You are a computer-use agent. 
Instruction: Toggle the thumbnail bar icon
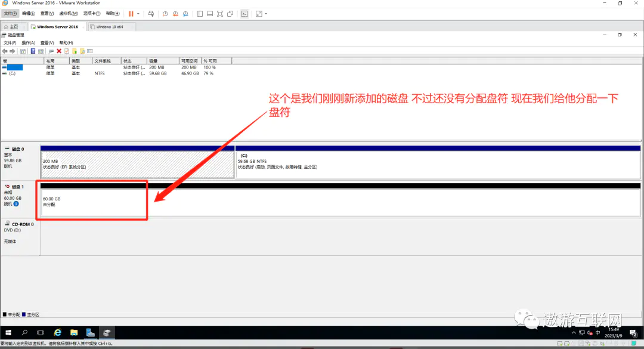tap(210, 14)
